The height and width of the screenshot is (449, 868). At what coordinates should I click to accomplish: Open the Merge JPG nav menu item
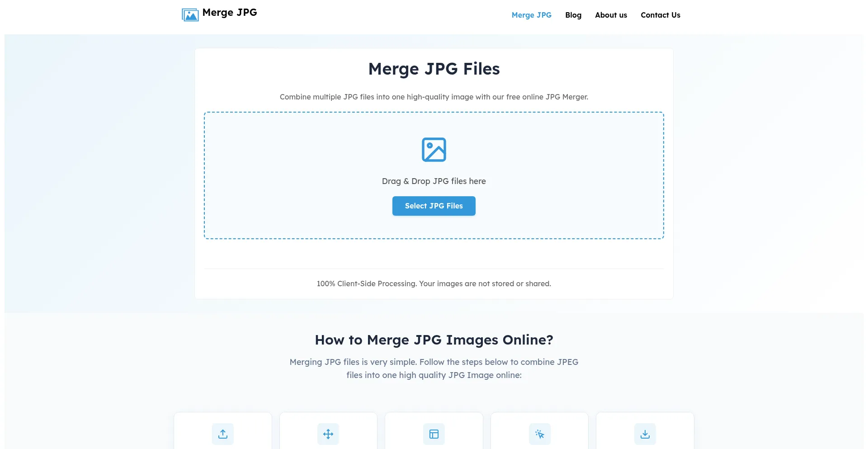[532, 15]
